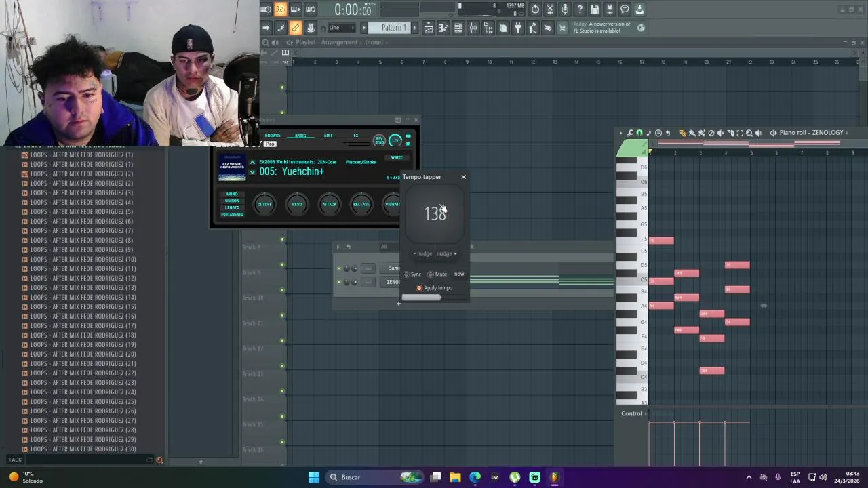Select the draw pencil tool in Piano roll
Image resolution: width=868 pixels, height=488 pixels.
tap(683, 133)
